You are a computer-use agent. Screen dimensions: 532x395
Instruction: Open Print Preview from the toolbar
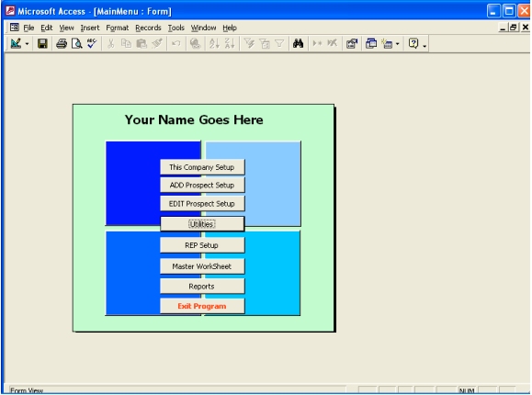click(76, 43)
